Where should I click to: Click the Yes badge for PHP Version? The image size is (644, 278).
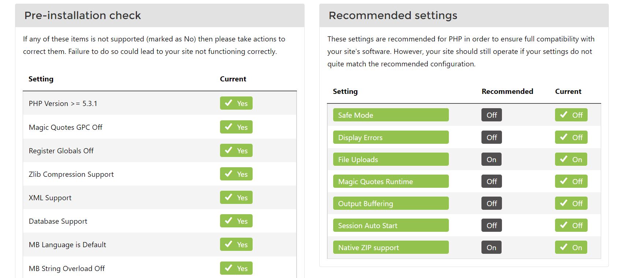click(x=236, y=103)
